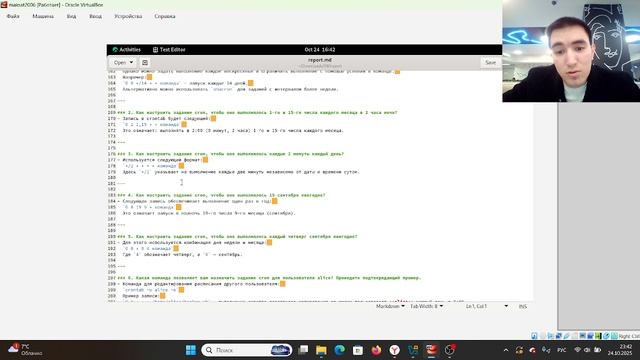Click line 178 with '*/2 * * * *' cron entry
Screen dimensions: 640x360
(150, 166)
